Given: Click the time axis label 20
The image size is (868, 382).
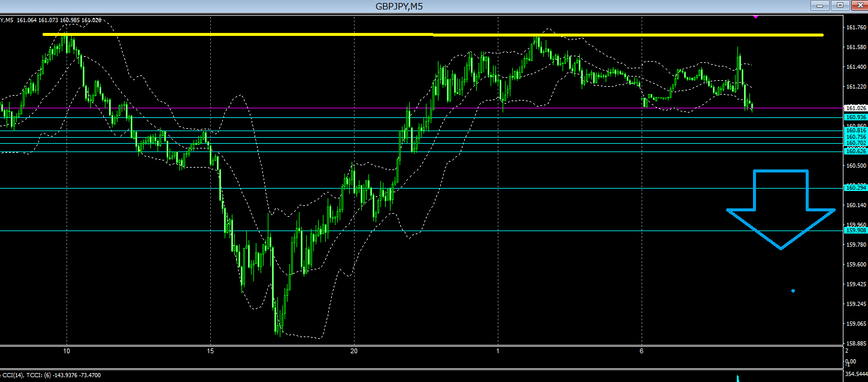Looking at the screenshot, I should click(x=354, y=351).
